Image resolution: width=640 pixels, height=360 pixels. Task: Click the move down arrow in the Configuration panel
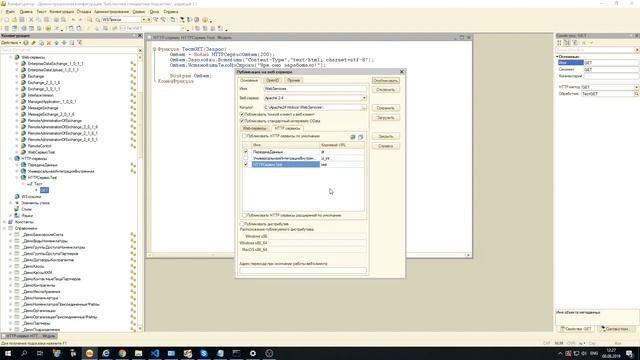pos(64,42)
